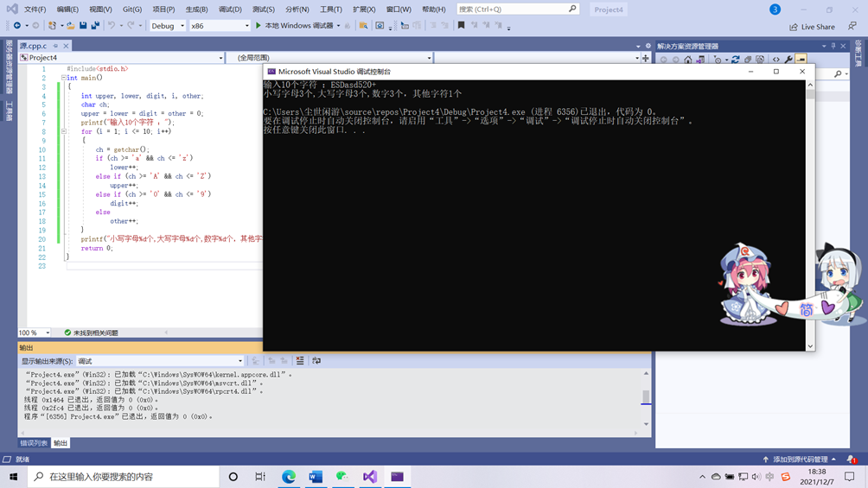Click Collapse All icon in Solution Explorer
Viewport: 868px width, 488px height.
[x=748, y=60]
